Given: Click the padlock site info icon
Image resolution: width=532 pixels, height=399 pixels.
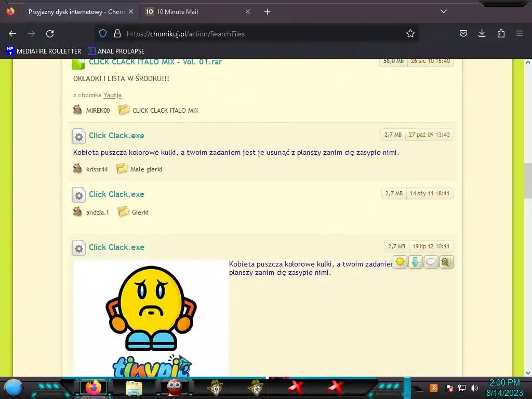Looking at the screenshot, I should (x=117, y=33).
